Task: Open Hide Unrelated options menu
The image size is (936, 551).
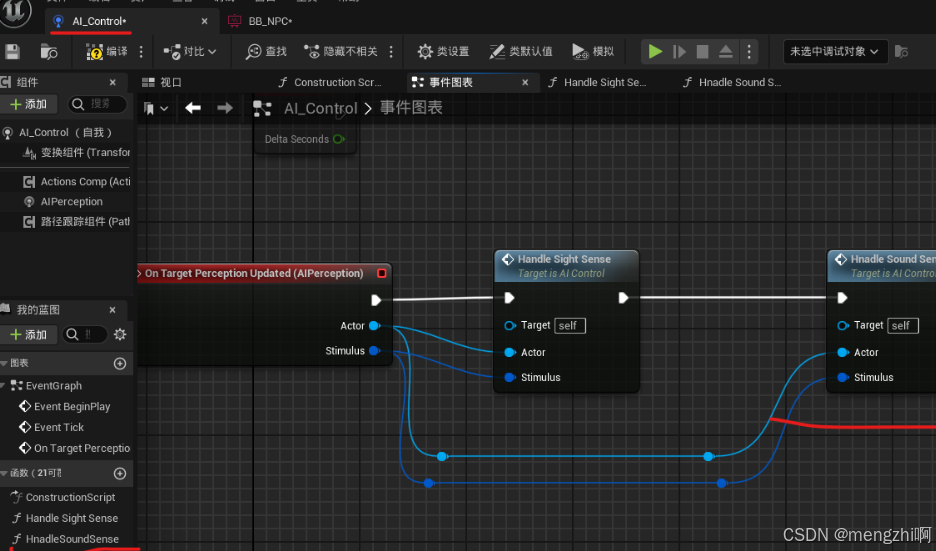Action: 391,52
